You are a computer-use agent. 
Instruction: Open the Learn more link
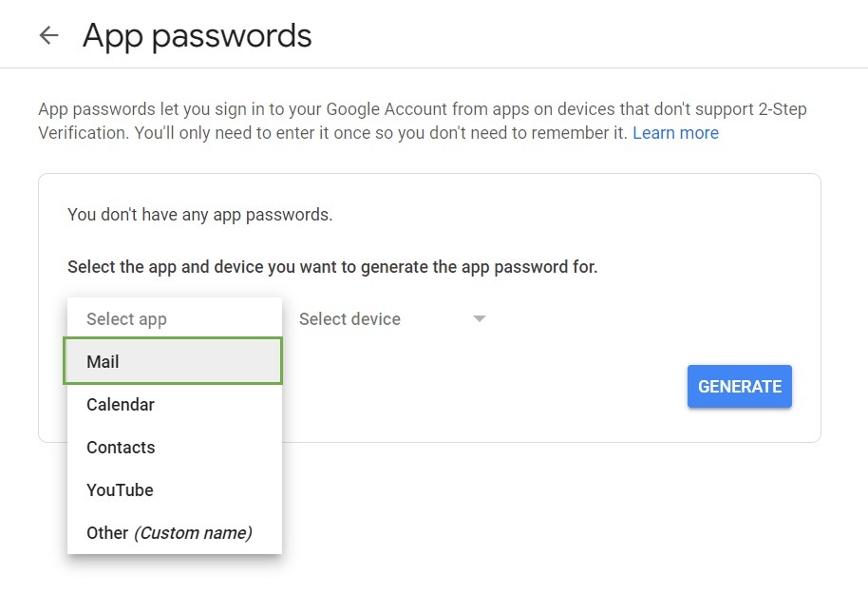[675, 133]
